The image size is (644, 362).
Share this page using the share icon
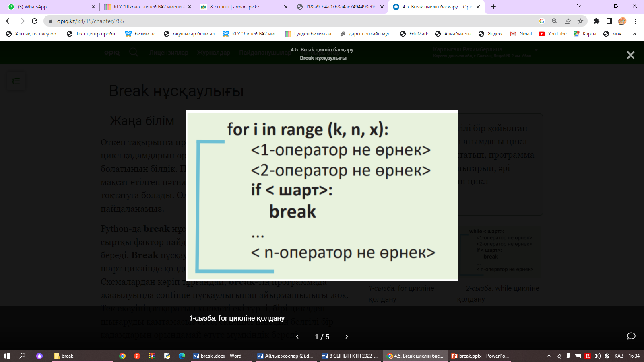568,21
